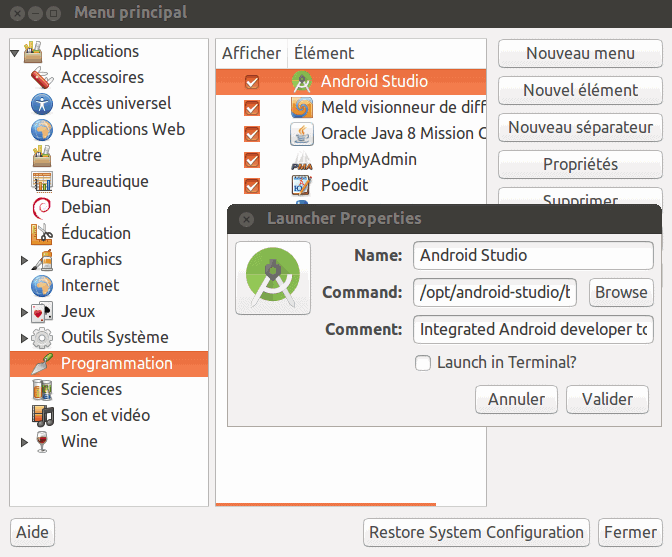
Task: Click the Nouveau menu button
Action: pyautogui.click(x=580, y=54)
